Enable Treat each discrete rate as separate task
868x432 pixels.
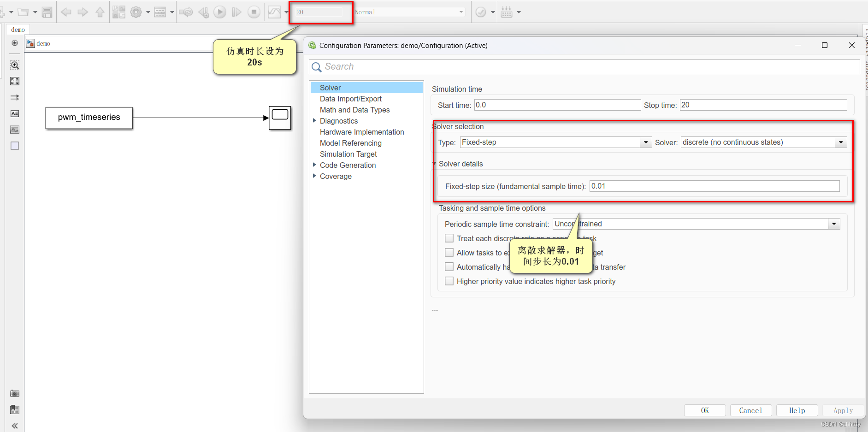click(449, 238)
